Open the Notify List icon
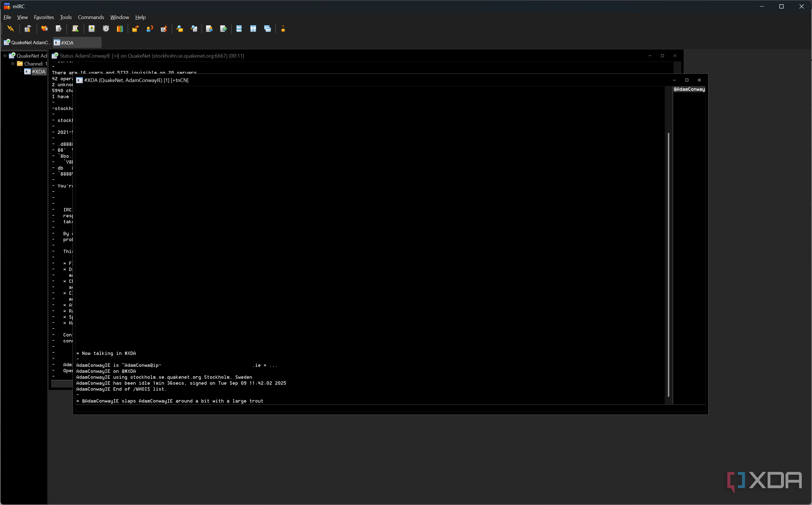The width and height of the screenshot is (812, 505). [209, 29]
